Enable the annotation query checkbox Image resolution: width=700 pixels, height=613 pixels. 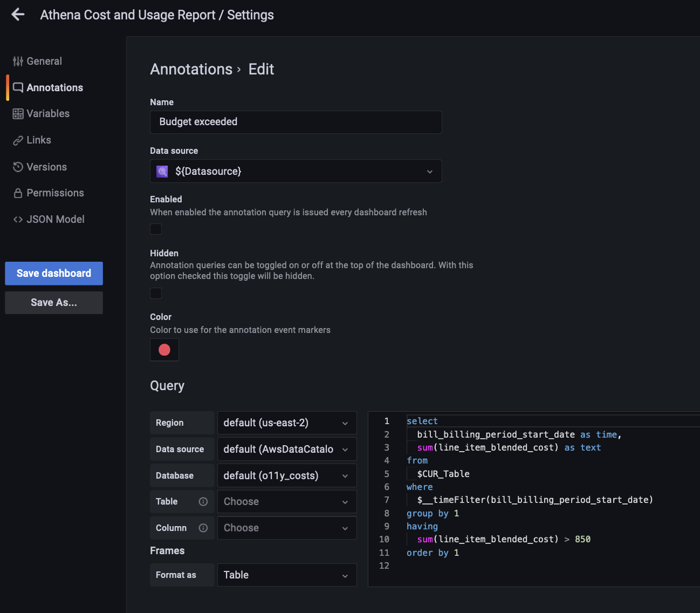(156, 229)
